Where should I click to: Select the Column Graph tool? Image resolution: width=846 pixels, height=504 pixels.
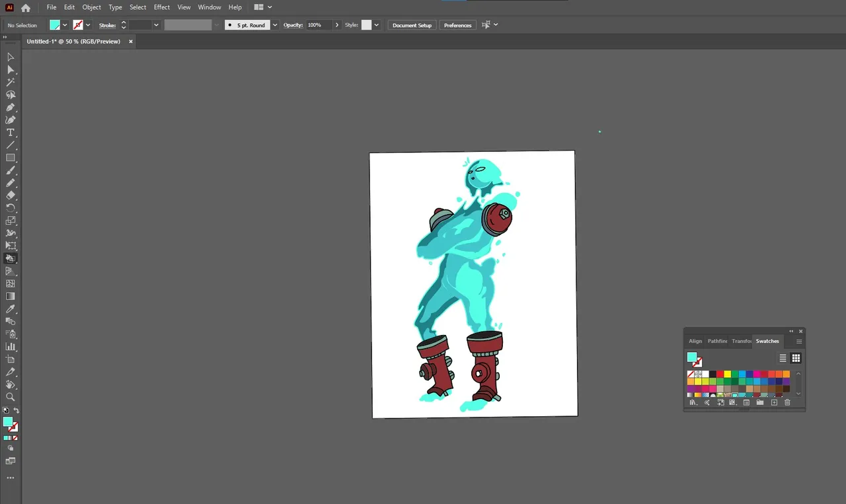(x=11, y=346)
